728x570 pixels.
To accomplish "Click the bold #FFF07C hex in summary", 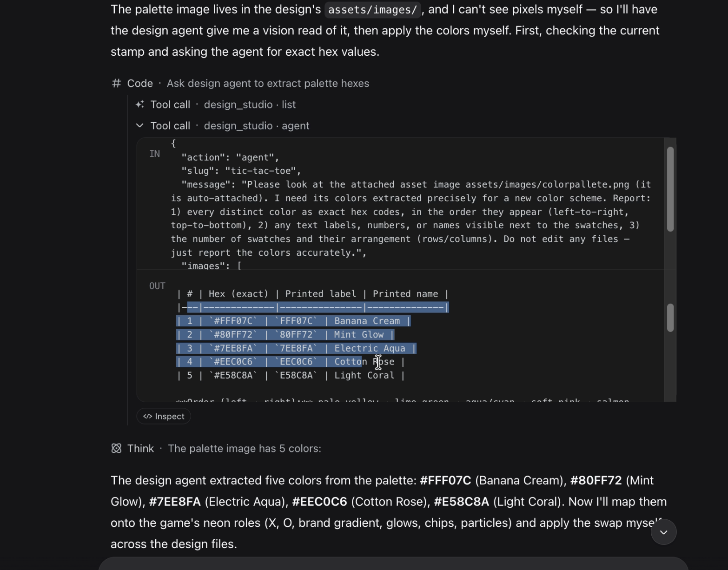I will tap(445, 480).
